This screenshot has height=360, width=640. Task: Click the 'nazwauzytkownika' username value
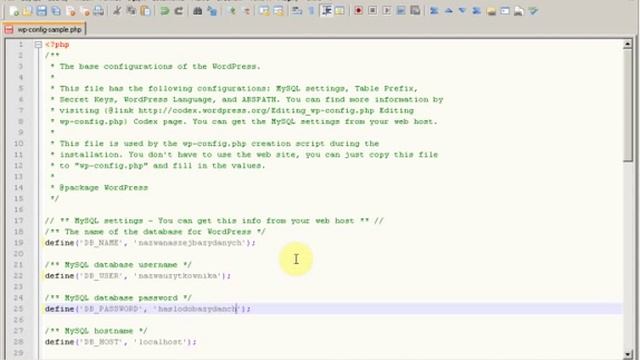(x=178, y=276)
